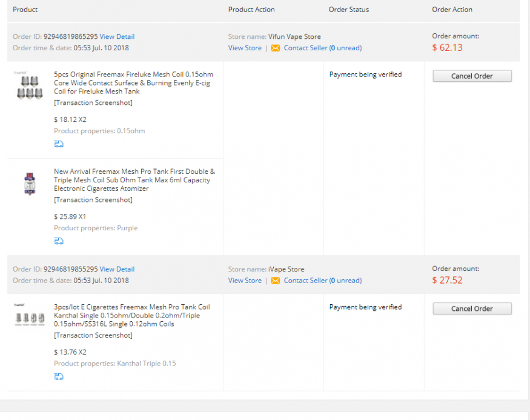The height and width of the screenshot is (420, 530).
Task: Cancel the $27.52 iVape Store order
Action: pos(472,309)
